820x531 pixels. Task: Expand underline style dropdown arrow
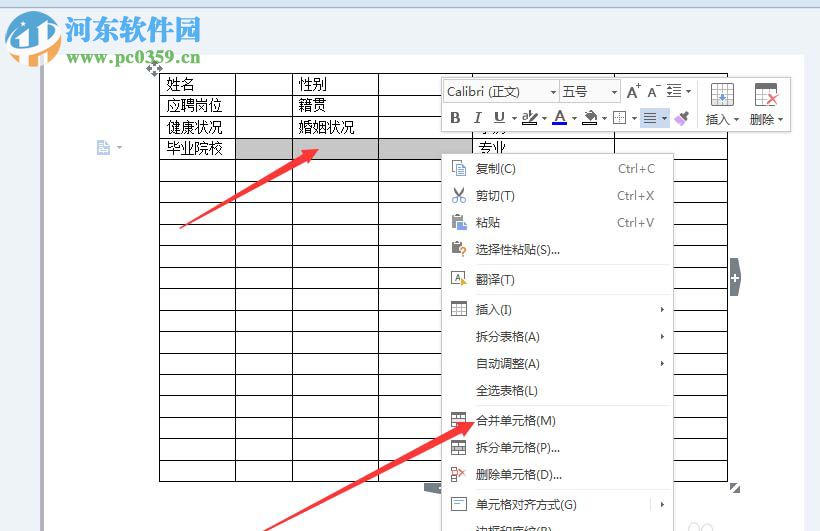tap(514, 118)
